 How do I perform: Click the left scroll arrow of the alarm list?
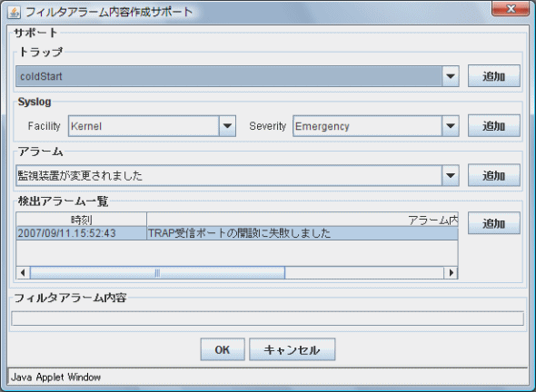(23, 272)
